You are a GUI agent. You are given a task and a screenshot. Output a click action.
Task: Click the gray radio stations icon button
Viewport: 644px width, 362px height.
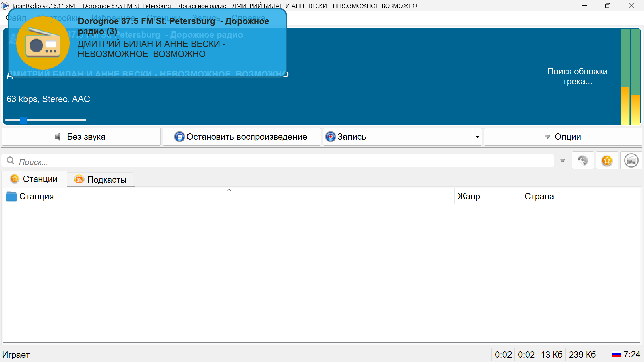pos(631,161)
